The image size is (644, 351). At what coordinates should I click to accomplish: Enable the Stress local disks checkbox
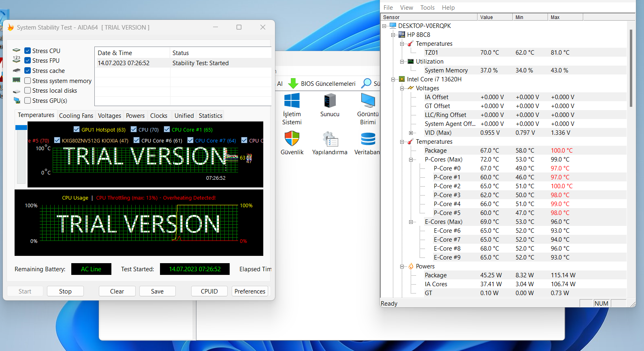point(28,90)
